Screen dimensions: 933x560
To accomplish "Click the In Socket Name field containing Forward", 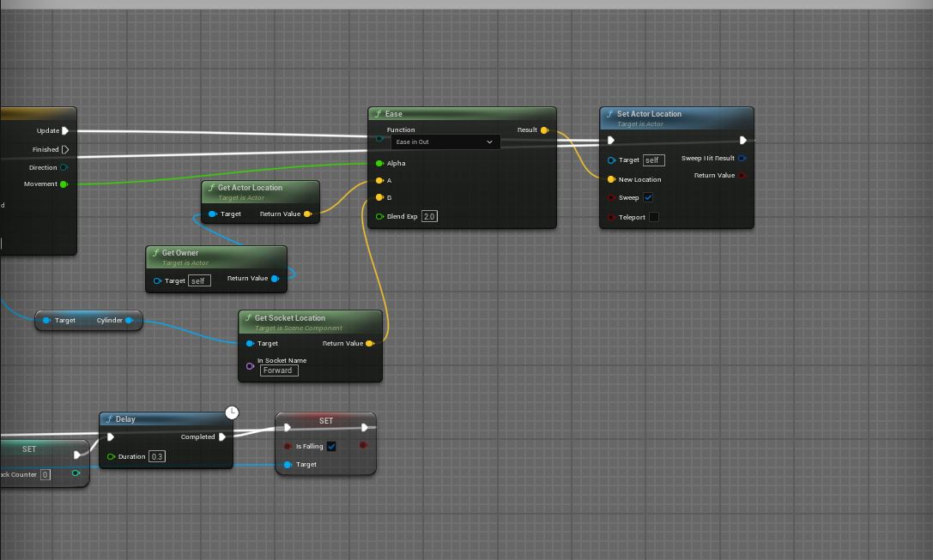I will pos(279,371).
